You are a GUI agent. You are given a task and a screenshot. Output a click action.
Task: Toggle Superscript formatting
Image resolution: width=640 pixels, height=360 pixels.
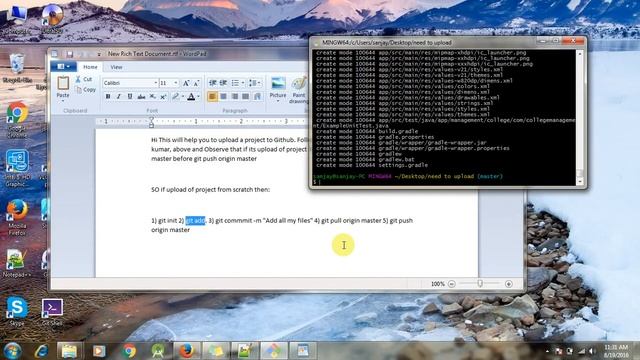click(163, 96)
